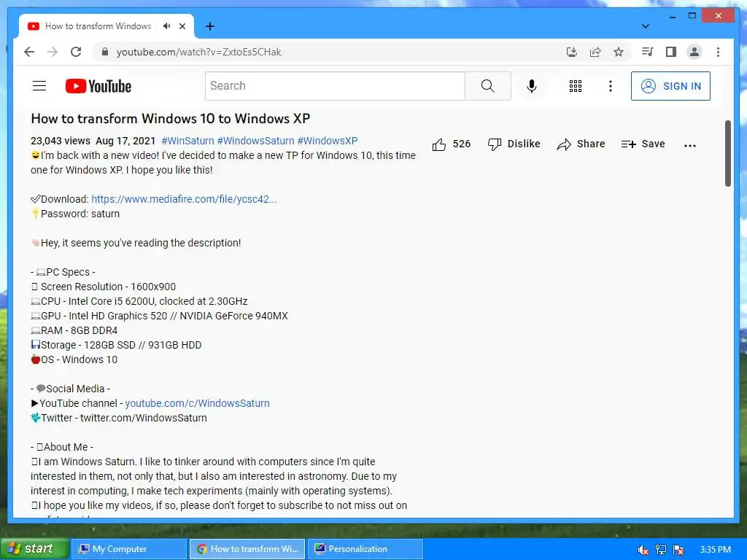
Task: Click the 'RAM - 8GB DDR4' line
Action: click(74, 330)
